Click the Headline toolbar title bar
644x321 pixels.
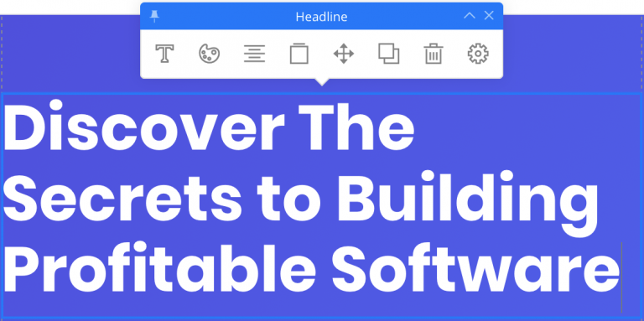coord(322,17)
